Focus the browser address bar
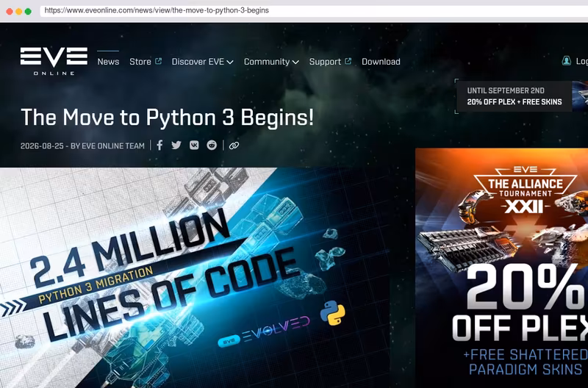This screenshot has width=588, height=388. coord(313,10)
